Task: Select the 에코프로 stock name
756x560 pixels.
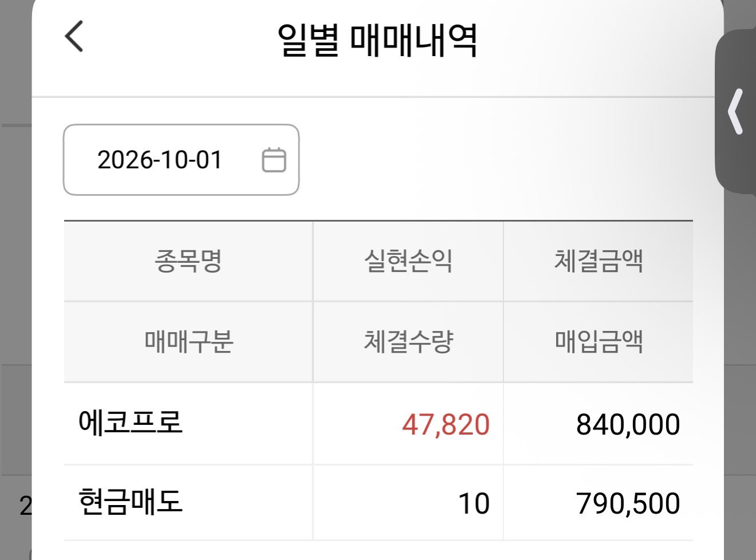Action: (x=131, y=423)
